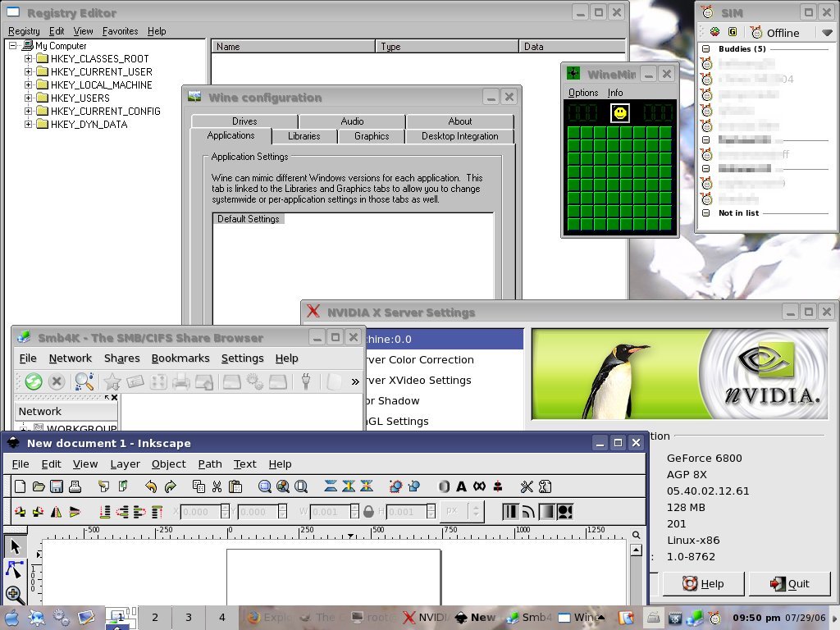Select the Zoom tool in Inkscape toolbox
This screenshot has height=630, width=840.
(x=15, y=594)
